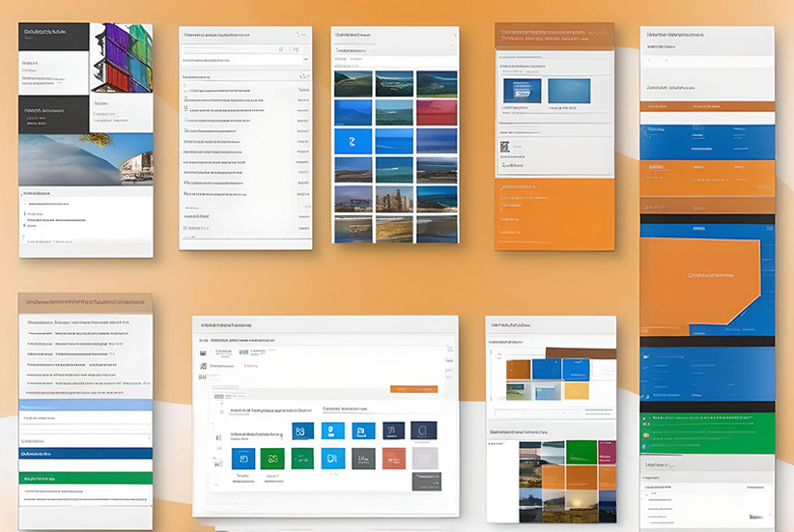Open the city skyline photo in the gallery
The width and height of the screenshot is (794, 532).
394,200
